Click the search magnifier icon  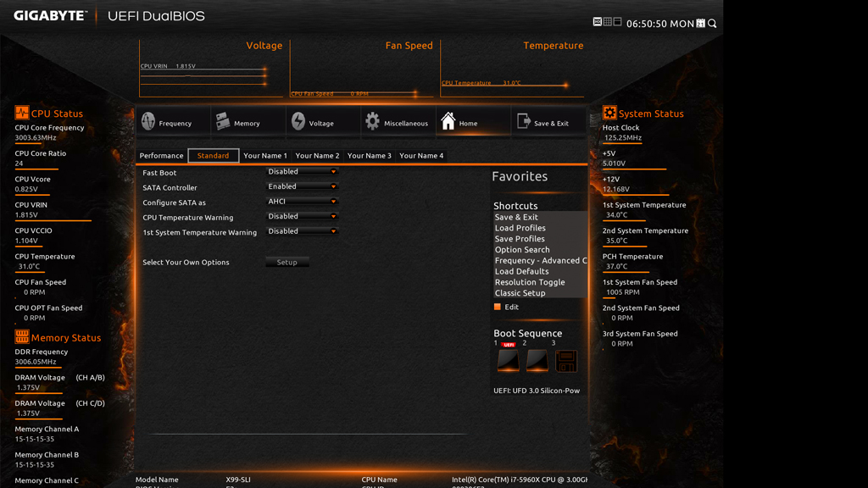pos(712,24)
